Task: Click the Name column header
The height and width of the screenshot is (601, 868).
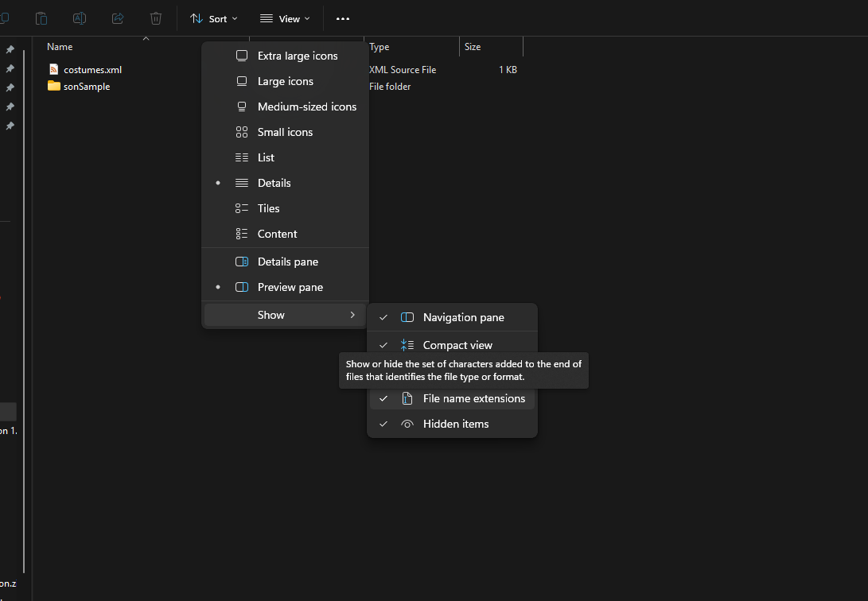Action: click(x=59, y=46)
